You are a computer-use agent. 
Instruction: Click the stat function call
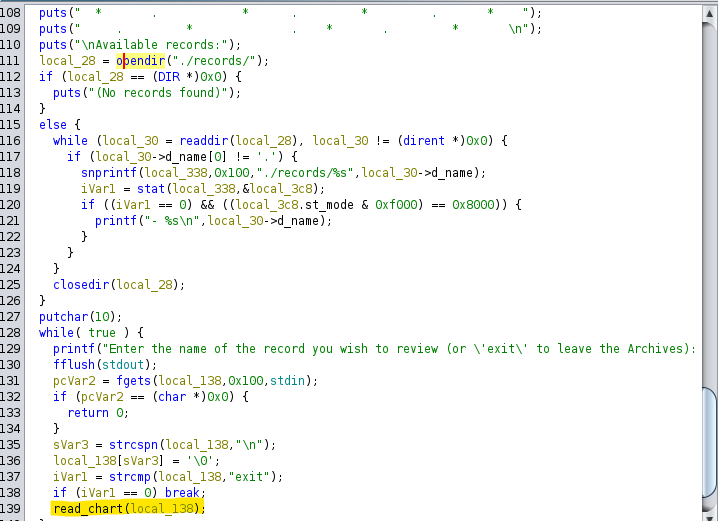[x=151, y=189]
